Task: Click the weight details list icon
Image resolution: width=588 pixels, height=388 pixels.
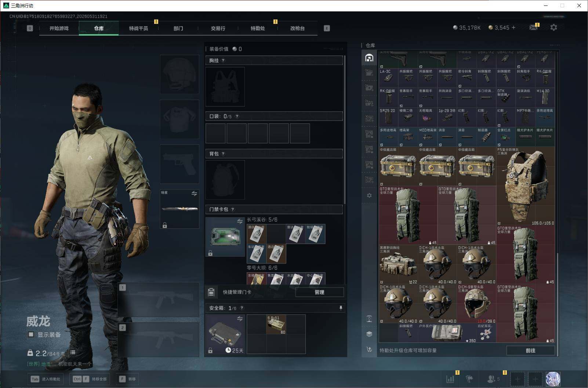Action: (73, 352)
